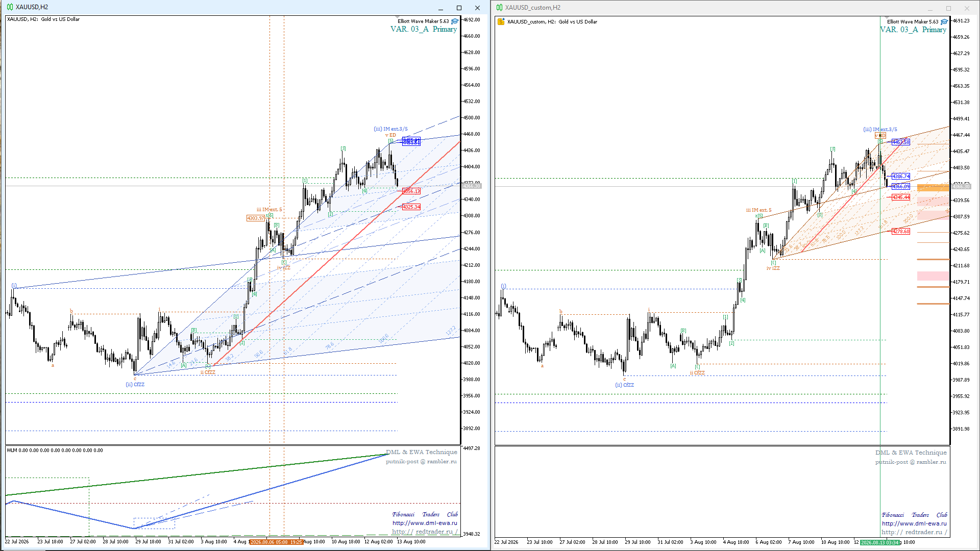Select the red 4278.60 price label
Image resolution: width=980 pixels, height=551 pixels.
point(901,232)
